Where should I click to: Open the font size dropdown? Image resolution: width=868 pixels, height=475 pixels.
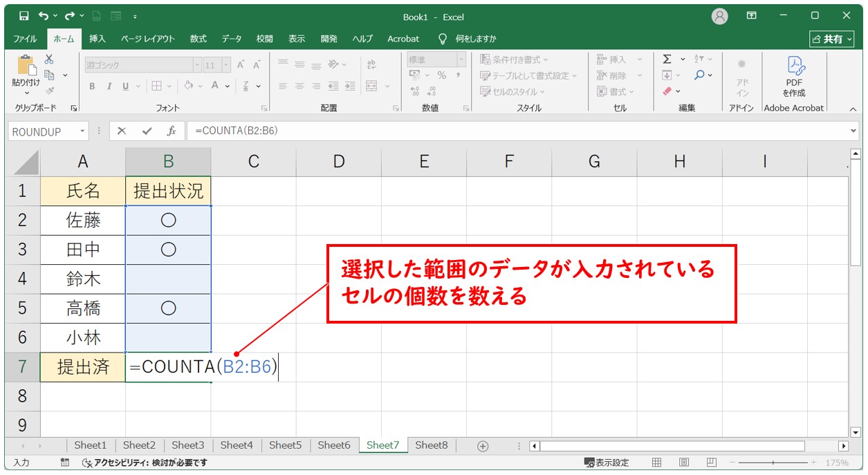tap(228, 65)
